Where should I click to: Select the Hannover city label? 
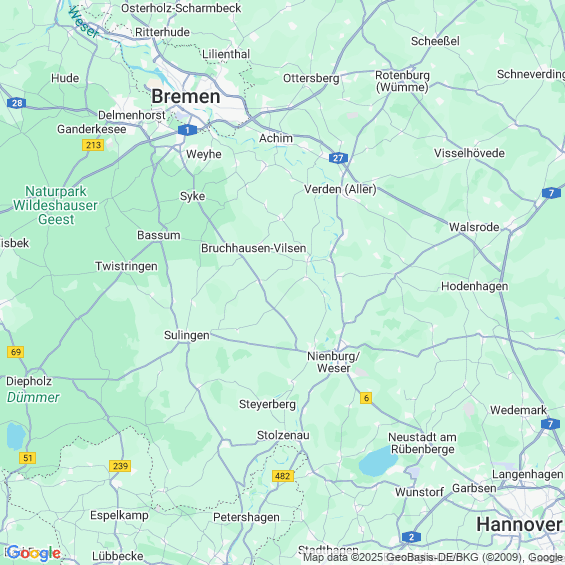click(x=519, y=524)
